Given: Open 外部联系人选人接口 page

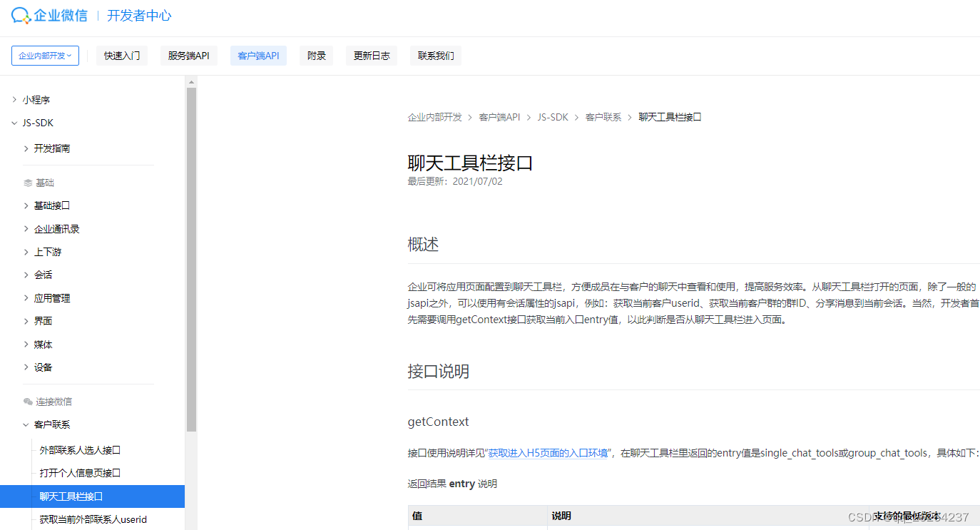Looking at the screenshot, I should click(80, 450).
